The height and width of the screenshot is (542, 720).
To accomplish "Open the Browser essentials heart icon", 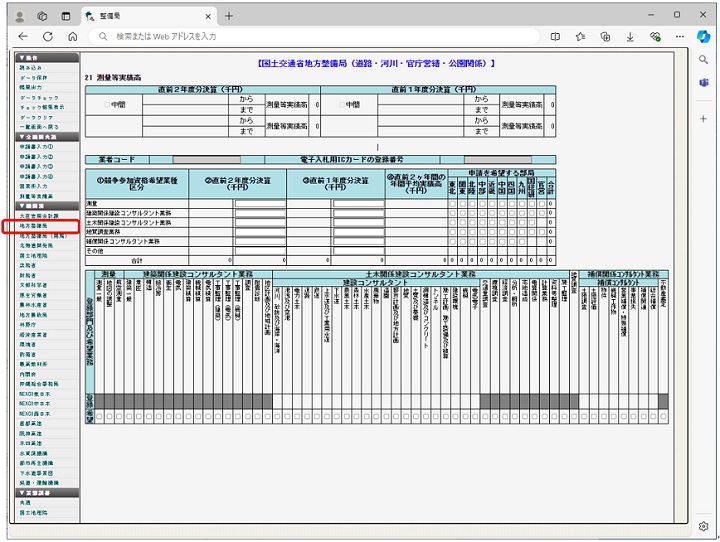I will point(655,36).
